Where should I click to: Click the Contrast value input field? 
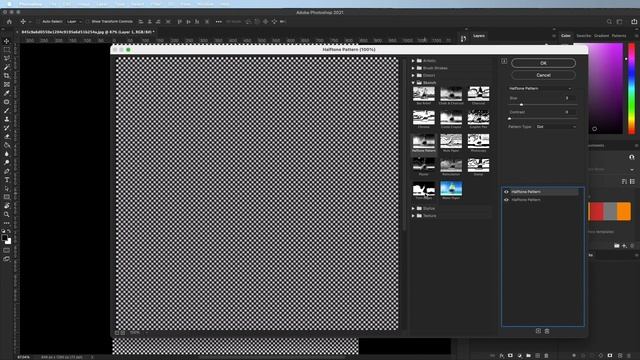[x=568, y=112]
